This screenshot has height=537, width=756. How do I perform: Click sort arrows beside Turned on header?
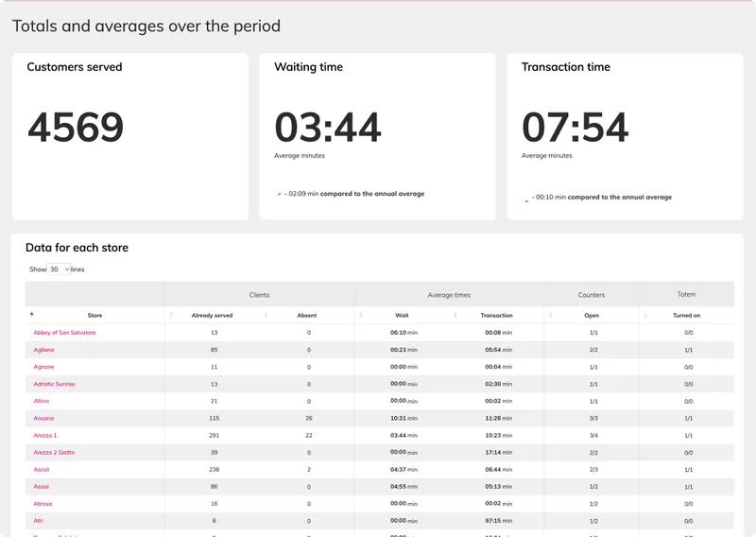(x=645, y=315)
